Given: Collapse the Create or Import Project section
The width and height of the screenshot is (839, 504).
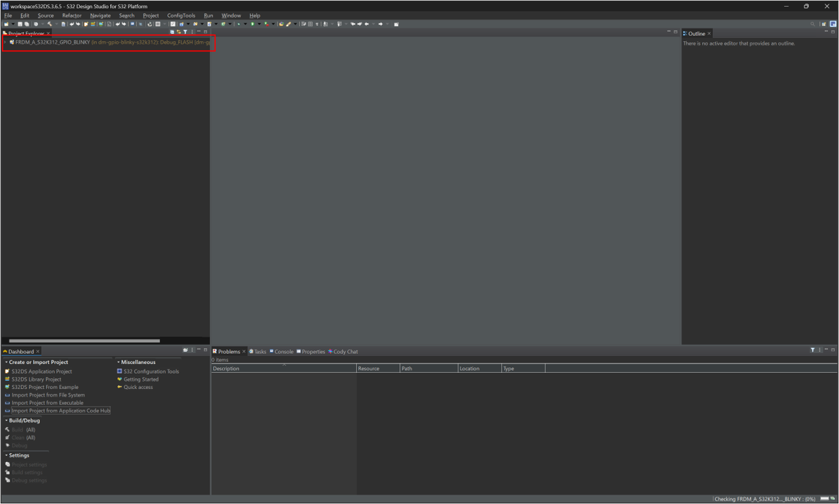Looking at the screenshot, I should (x=6, y=363).
